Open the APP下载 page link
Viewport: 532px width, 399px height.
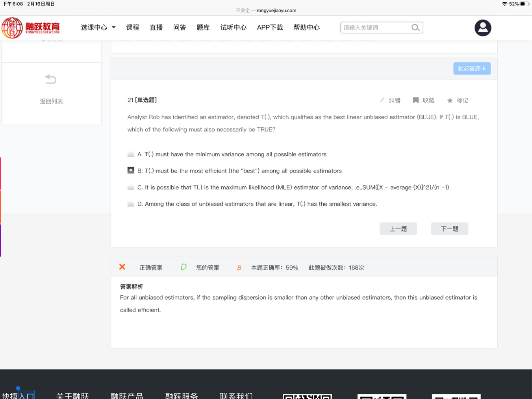pos(270,28)
